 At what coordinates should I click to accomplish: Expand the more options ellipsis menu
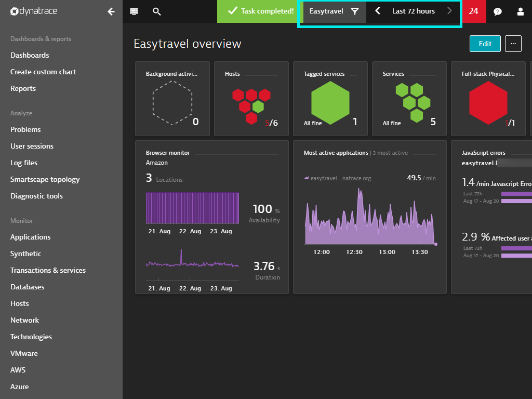[513, 44]
